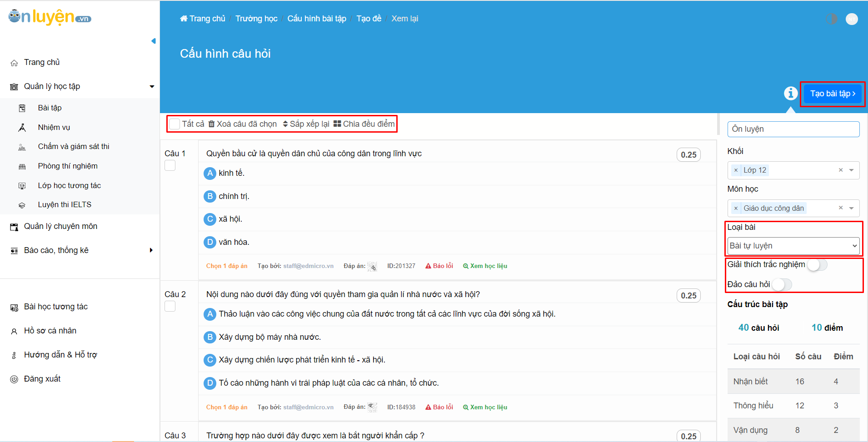Remove the Giáo dục công dân tag
This screenshot has height=442, width=868.
(736, 209)
